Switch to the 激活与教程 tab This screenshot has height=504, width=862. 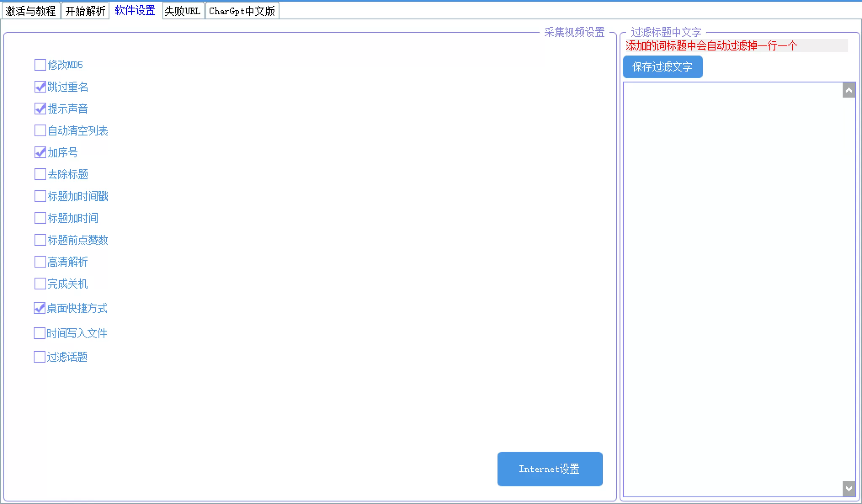click(31, 11)
